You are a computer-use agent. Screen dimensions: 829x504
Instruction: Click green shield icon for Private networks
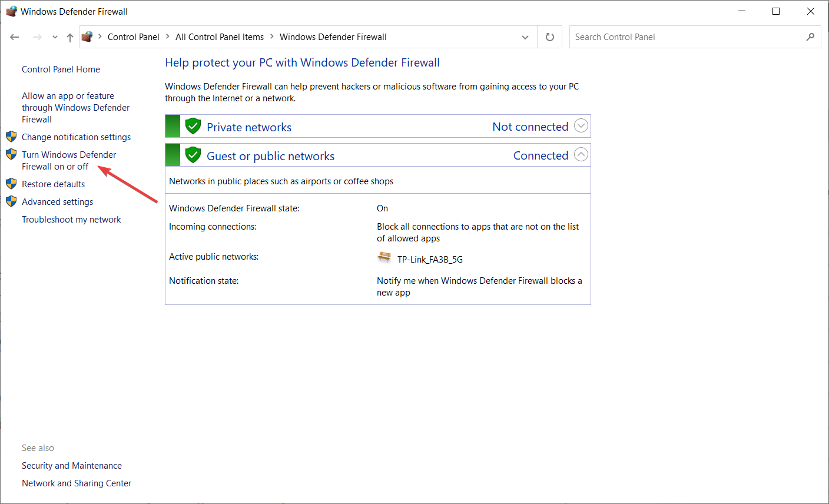(x=193, y=126)
